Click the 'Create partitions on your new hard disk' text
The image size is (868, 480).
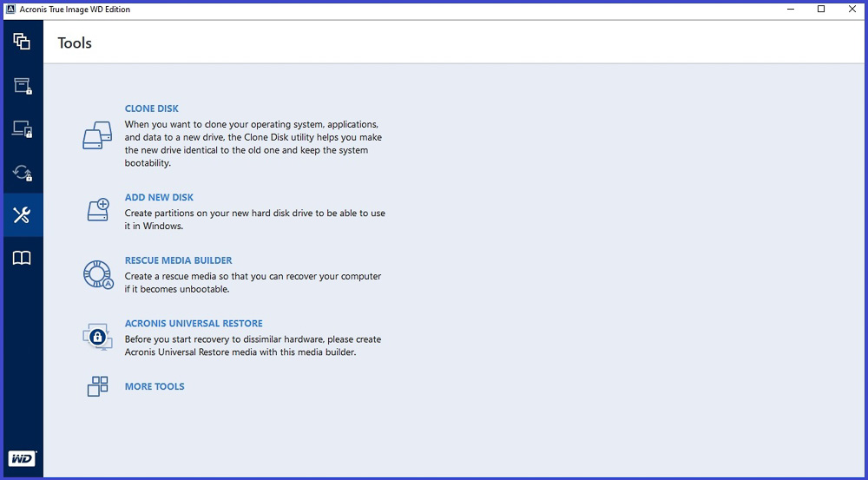pos(254,220)
